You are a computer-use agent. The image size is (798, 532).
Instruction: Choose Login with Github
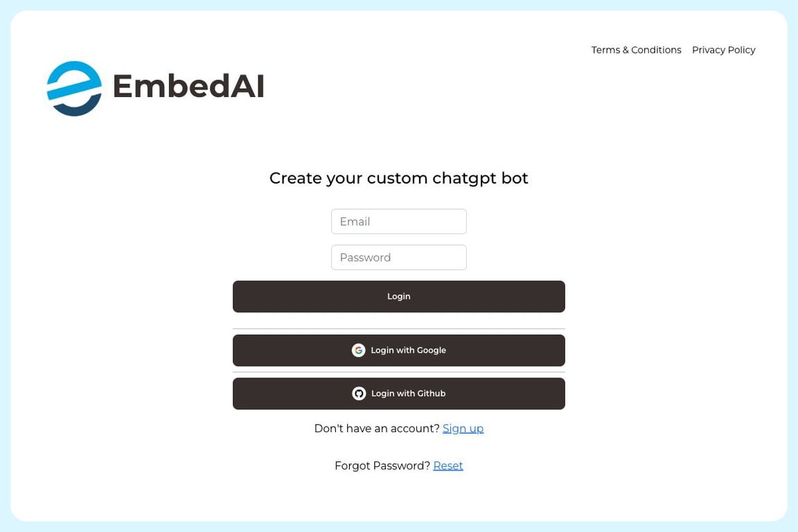coord(399,393)
